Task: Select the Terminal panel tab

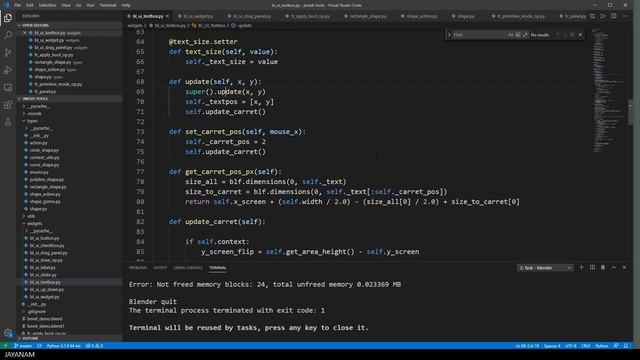Action: point(218,268)
